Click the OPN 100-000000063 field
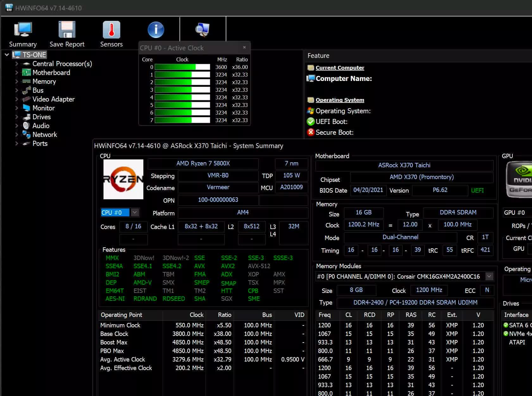The image size is (532, 396). click(x=218, y=200)
